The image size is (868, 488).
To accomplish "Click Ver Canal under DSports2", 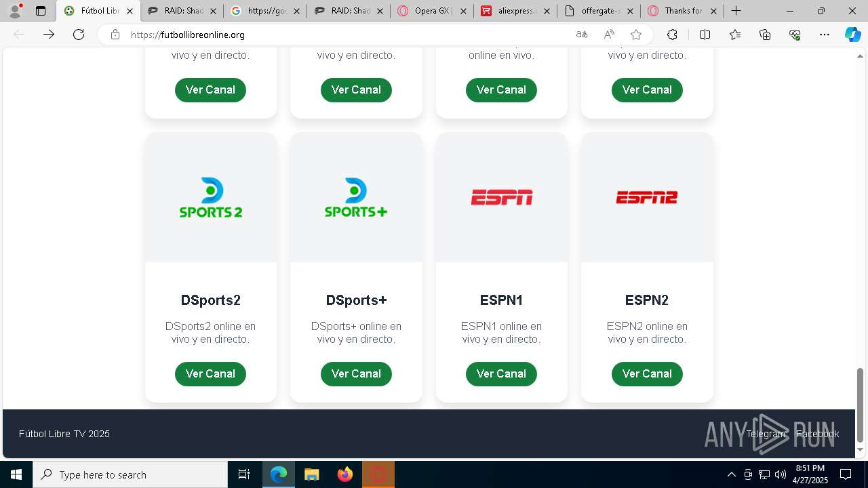I will tap(210, 373).
